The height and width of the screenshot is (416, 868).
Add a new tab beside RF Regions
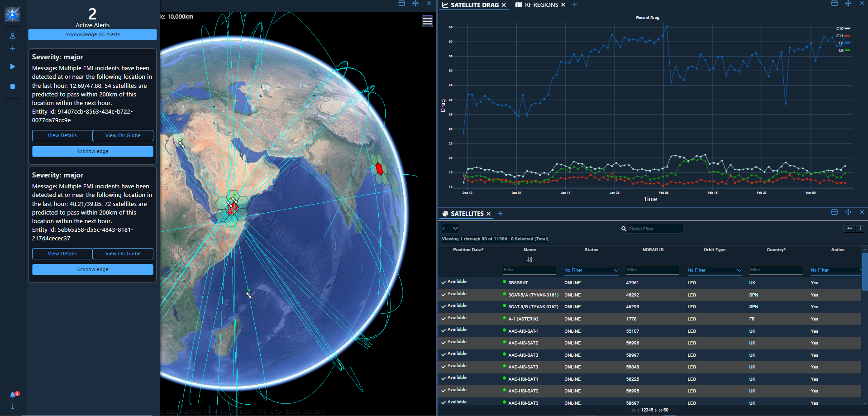(575, 5)
